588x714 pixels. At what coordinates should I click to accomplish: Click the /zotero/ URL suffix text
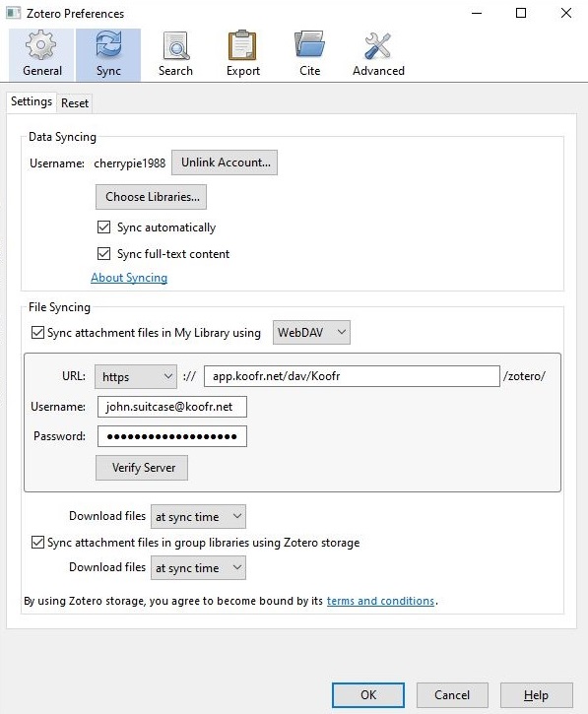click(x=524, y=376)
